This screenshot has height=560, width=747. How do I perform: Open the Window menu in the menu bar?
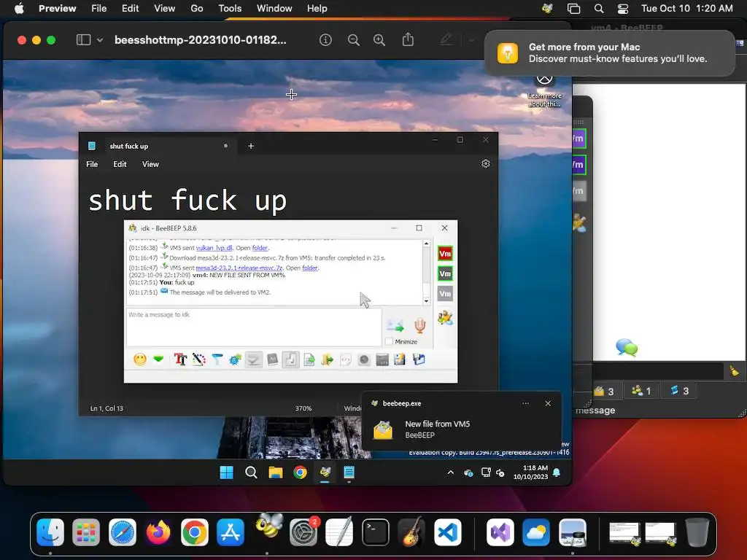point(274,8)
